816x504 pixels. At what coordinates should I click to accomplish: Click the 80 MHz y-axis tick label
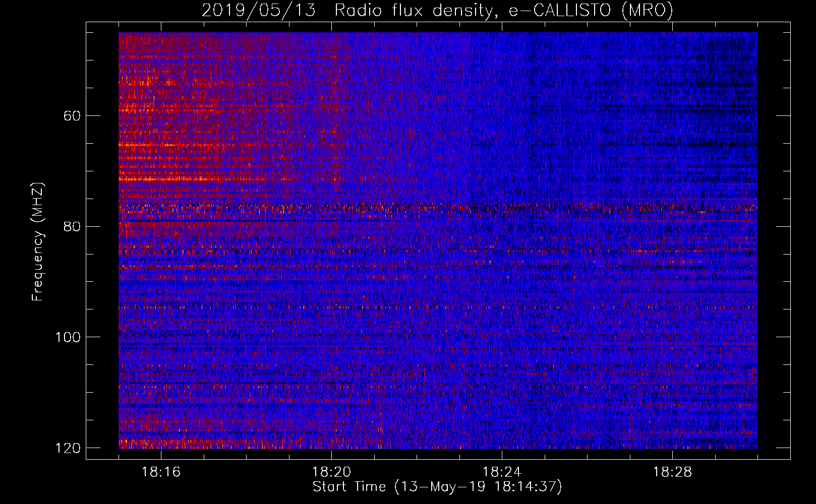coord(72,226)
